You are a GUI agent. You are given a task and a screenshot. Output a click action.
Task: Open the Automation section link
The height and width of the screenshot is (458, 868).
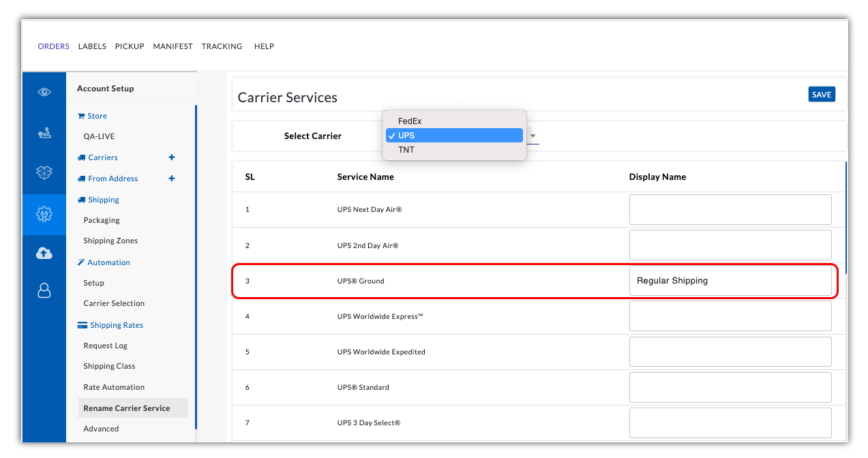(108, 262)
